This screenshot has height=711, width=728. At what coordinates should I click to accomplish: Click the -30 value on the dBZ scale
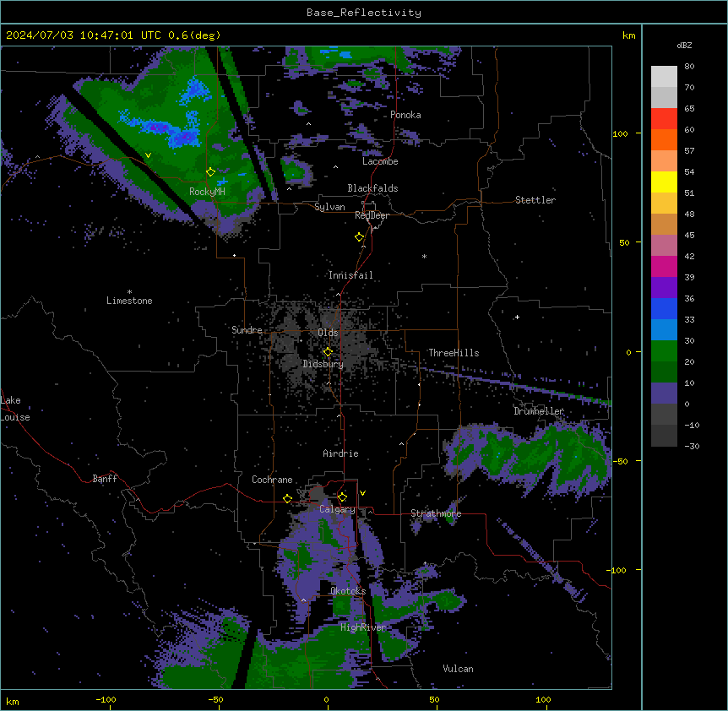point(692,446)
